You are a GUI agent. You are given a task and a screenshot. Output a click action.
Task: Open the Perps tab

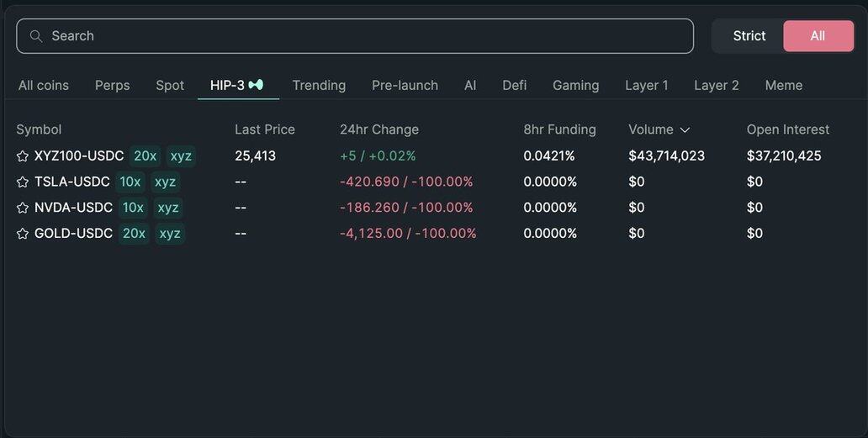112,85
